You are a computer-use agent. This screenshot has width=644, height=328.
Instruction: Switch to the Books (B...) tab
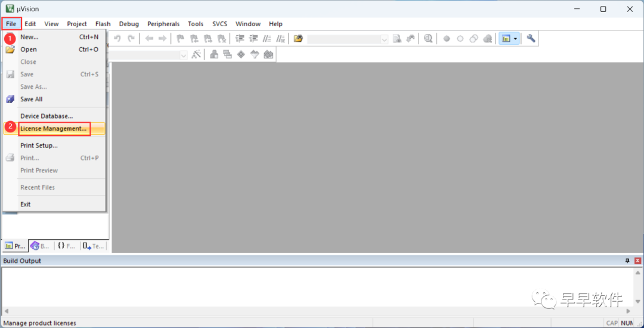click(41, 246)
